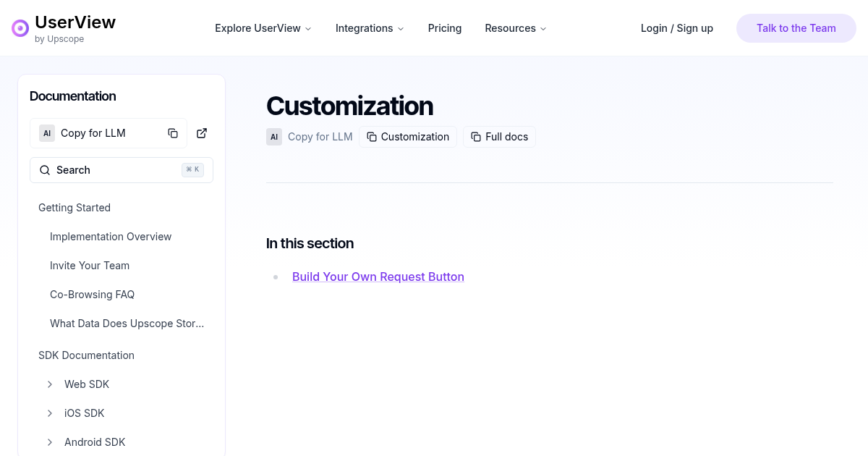Click the AI badge under the Customization heading
868x456 pixels.
pos(274,137)
